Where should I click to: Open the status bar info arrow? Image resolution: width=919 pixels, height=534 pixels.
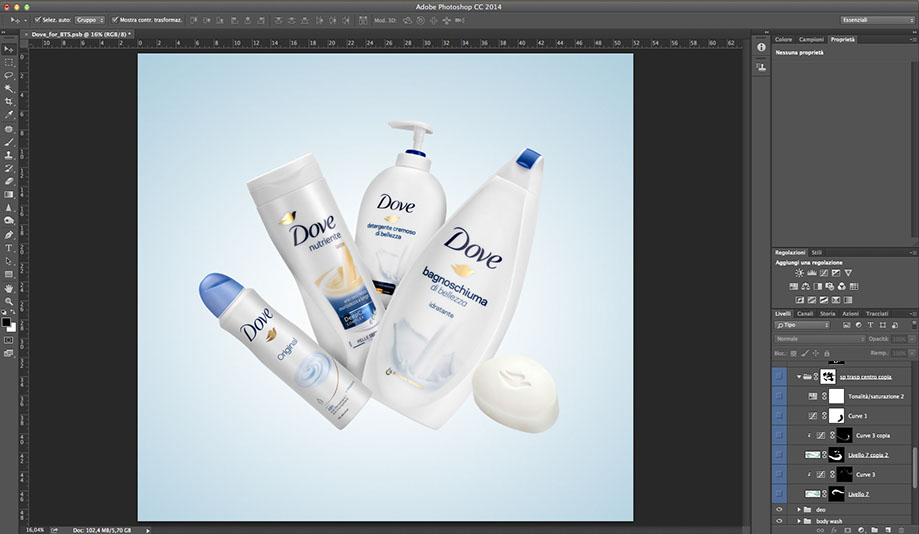pyautogui.click(x=148, y=530)
